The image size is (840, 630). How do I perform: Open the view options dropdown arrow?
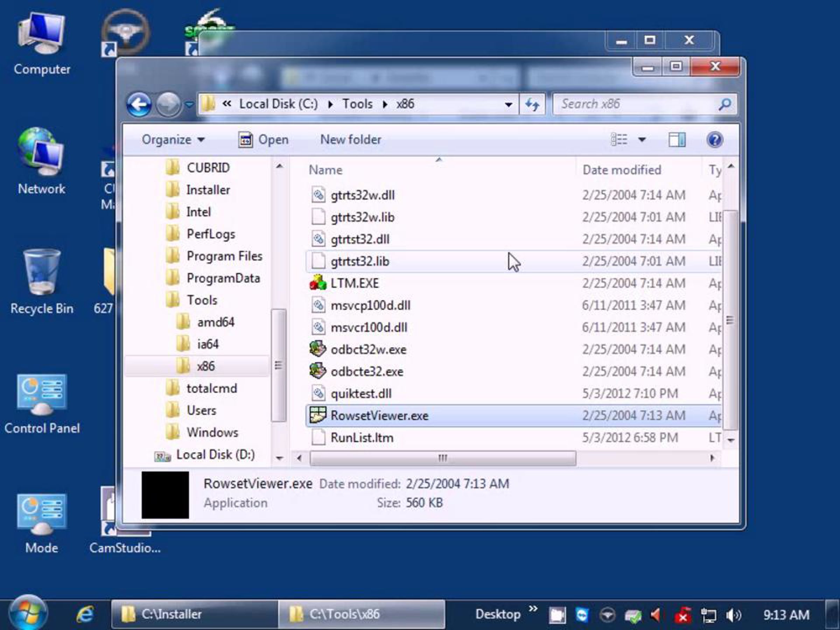pos(642,140)
